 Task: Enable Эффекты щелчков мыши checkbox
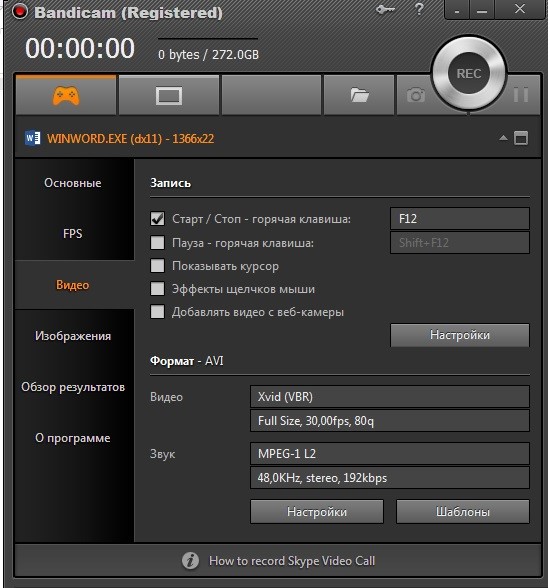coord(157,289)
